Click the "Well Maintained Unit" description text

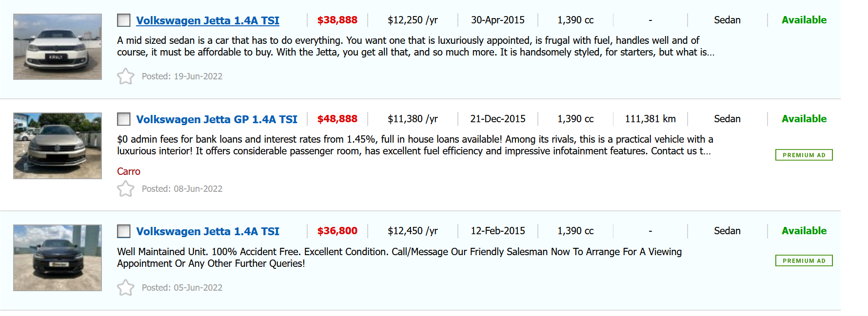[399, 258]
